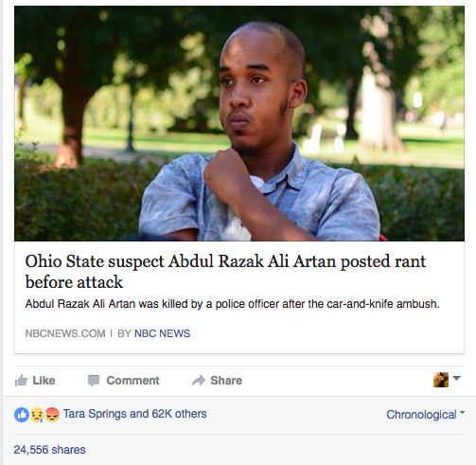Click the sad crying reaction emoji
Screen dimensions: 476x465
click(37, 415)
